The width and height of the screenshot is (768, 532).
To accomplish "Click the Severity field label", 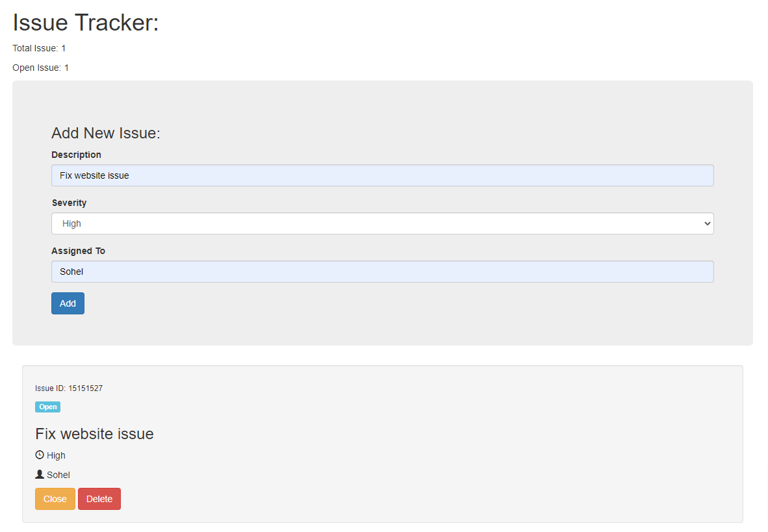I will [x=69, y=203].
